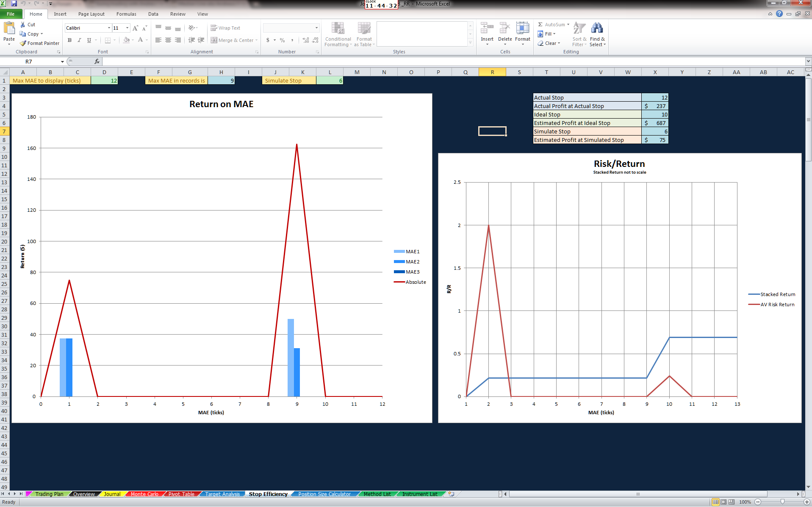The width and height of the screenshot is (812, 507).
Task: Apply Top Align to cells
Action: coord(158,28)
